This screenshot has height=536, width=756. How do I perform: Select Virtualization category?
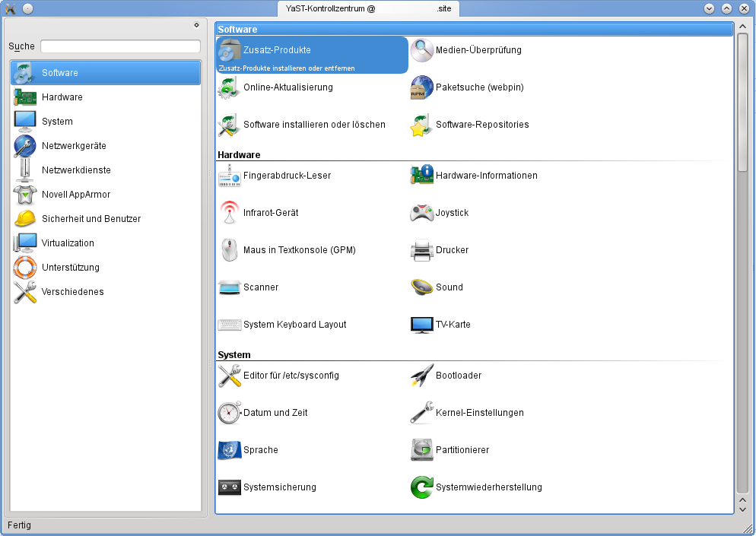coord(106,243)
